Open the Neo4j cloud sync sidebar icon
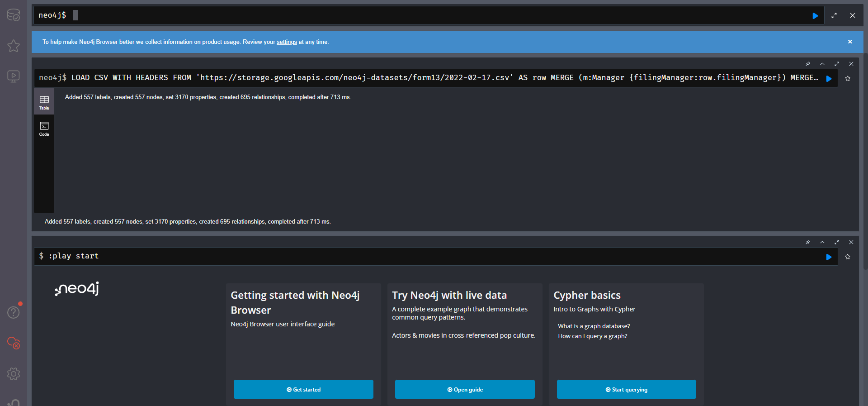Screen dimensions: 868x406 click(x=14, y=343)
